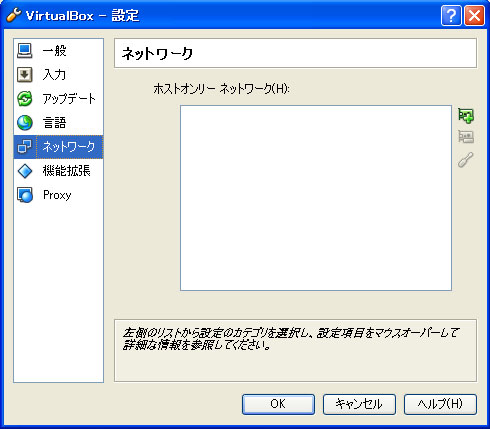
Task: Click the キャンセル button
Action: (x=359, y=404)
